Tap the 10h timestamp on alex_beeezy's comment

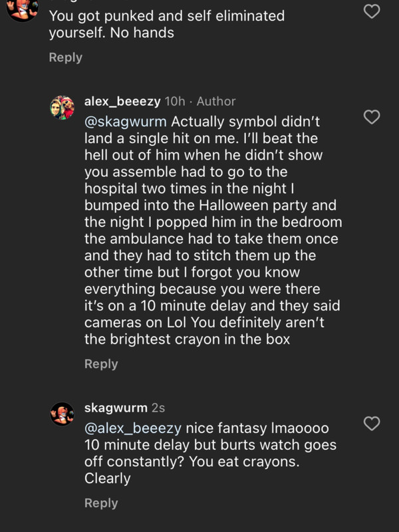[175, 102]
